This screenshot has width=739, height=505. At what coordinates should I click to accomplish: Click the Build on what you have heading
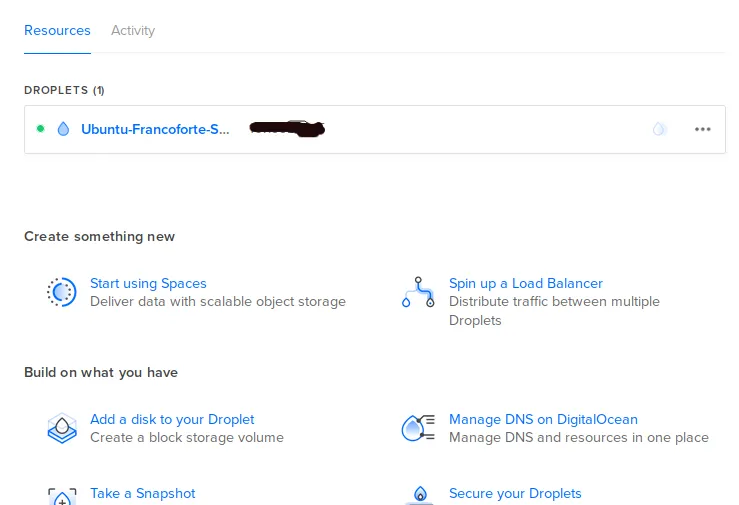coord(101,372)
